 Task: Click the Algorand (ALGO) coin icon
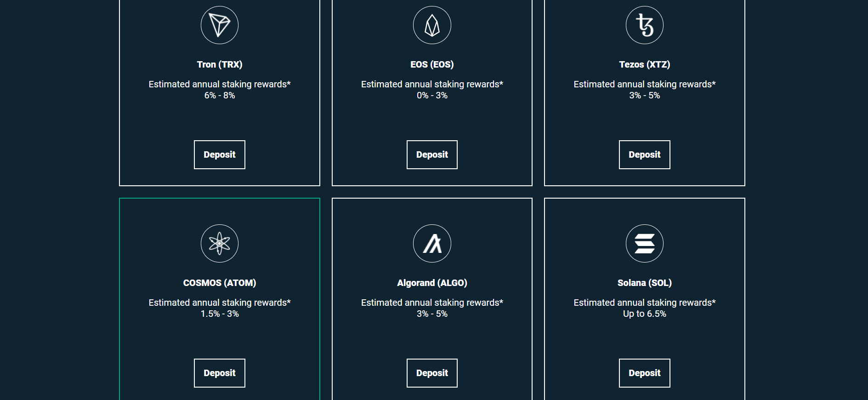coord(432,243)
